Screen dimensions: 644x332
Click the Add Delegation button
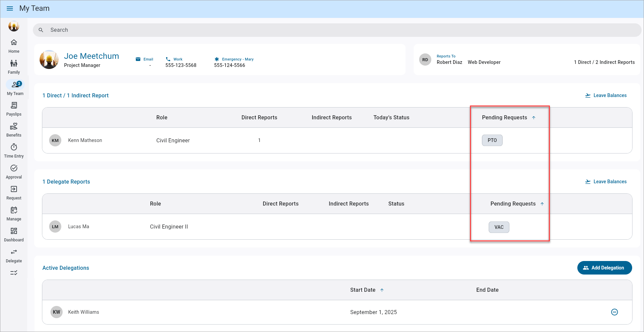click(604, 268)
